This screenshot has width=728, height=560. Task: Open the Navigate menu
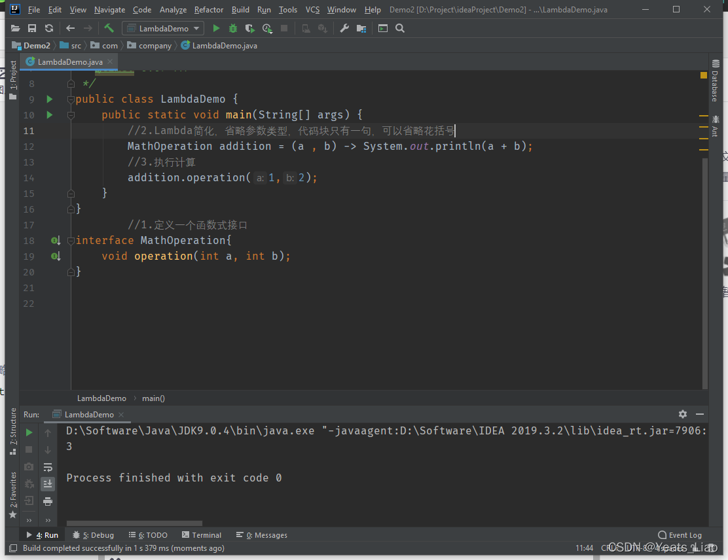[109, 10]
